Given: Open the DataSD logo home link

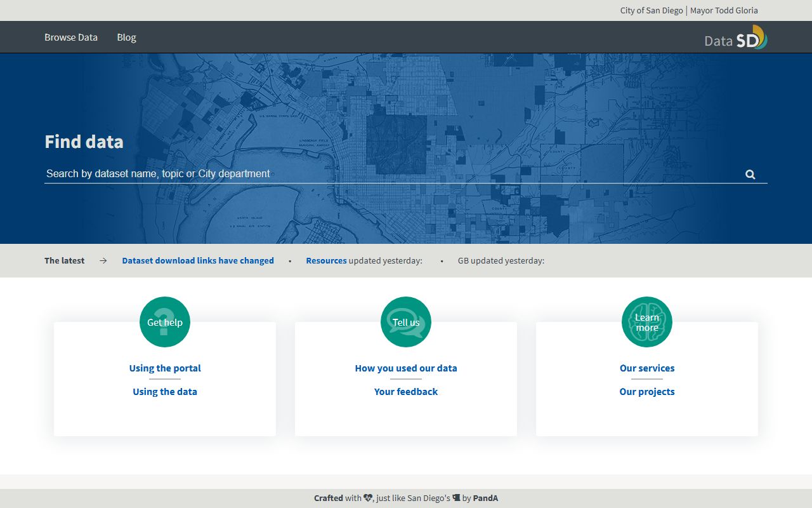Looking at the screenshot, I should [736, 37].
